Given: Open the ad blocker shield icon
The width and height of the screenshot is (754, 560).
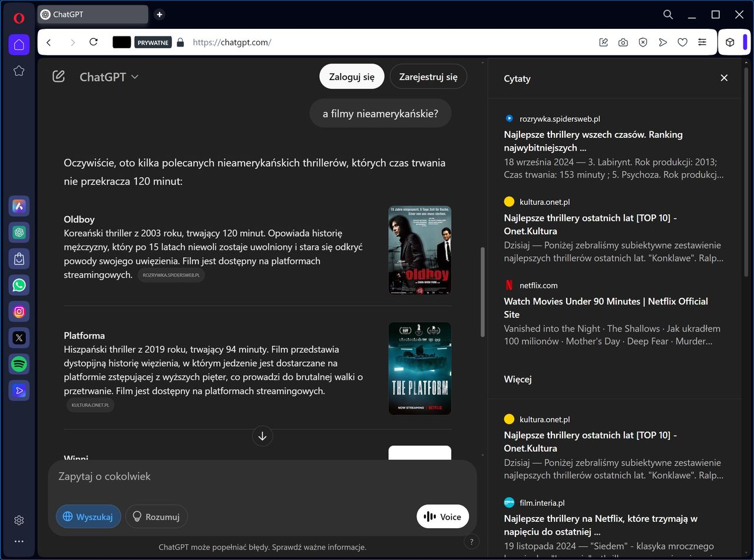Looking at the screenshot, I should pos(643,42).
